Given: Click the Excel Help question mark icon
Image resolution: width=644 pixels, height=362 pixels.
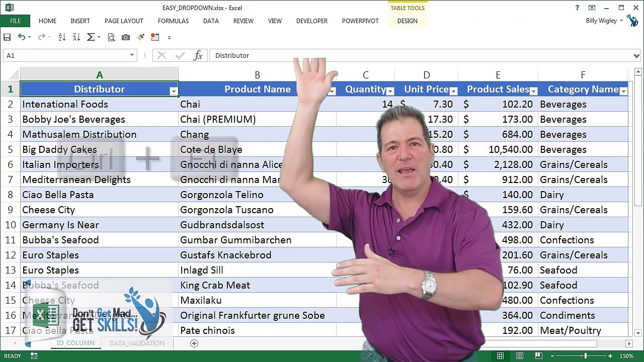Looking at the screenshot, I should pyautogui.click(x=578, y=8).
